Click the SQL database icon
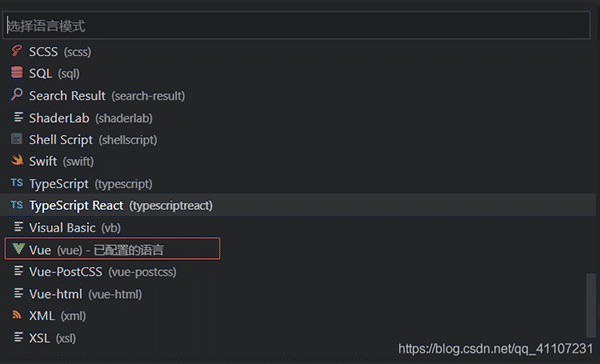Image resolution: width=600 pixels, height=364 pixels. pyautogui.click(x=16, y=73)
